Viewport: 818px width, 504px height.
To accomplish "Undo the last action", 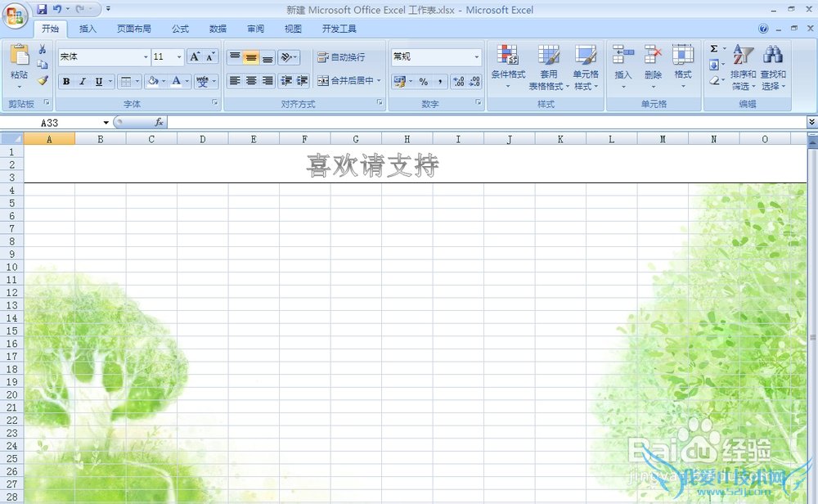I will click(x=57, y=9).
